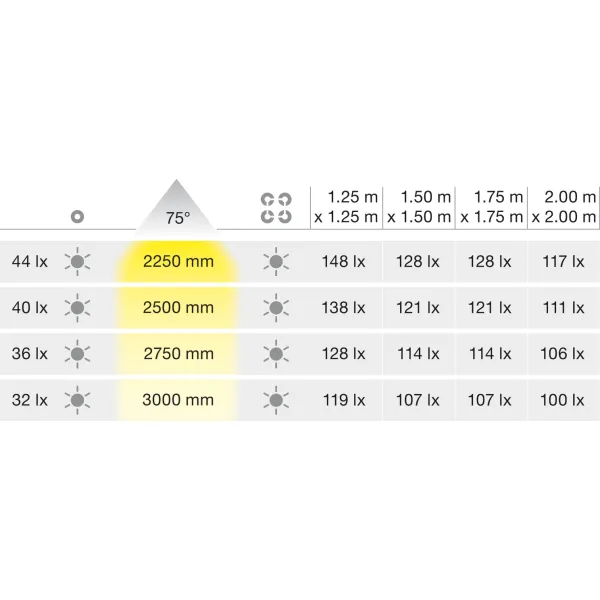Click the 75° beam angle triangle

pyautogui.click(x=176, y=207)
